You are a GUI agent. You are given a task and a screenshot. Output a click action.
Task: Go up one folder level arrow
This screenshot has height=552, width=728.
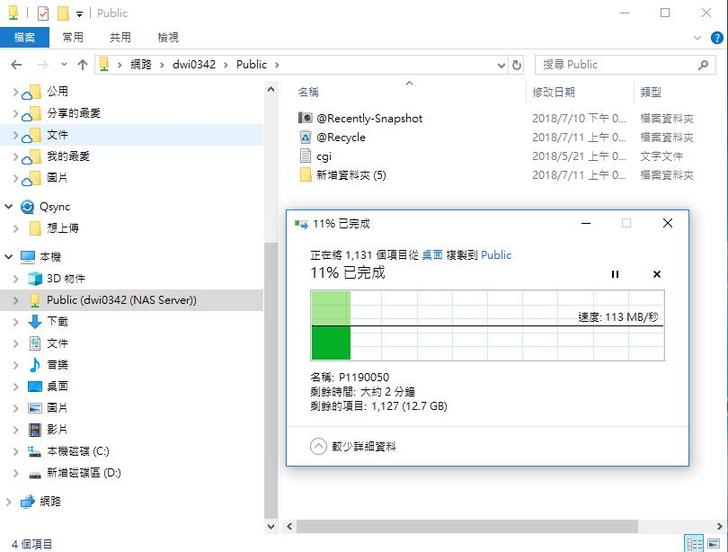pos(83,65)
